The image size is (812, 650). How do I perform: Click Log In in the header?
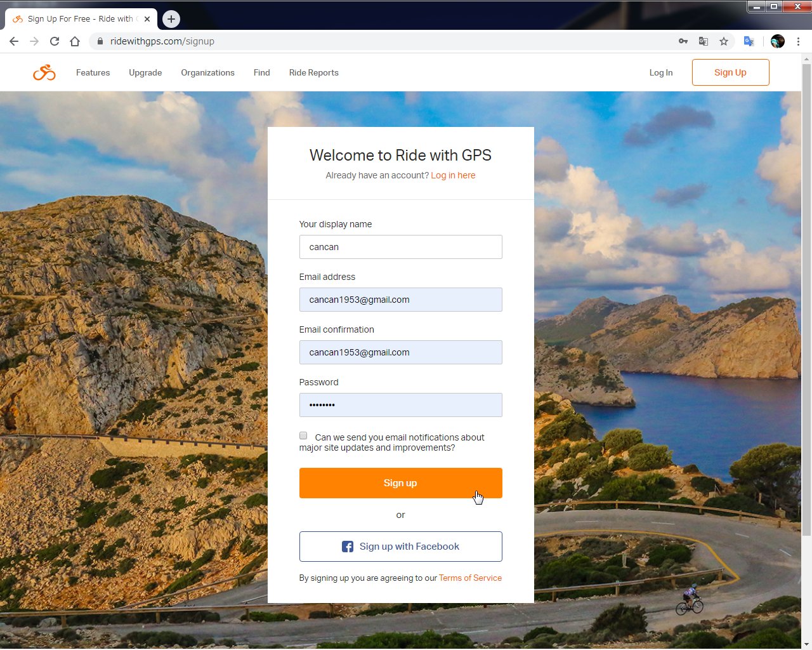[x=660, y=73]
